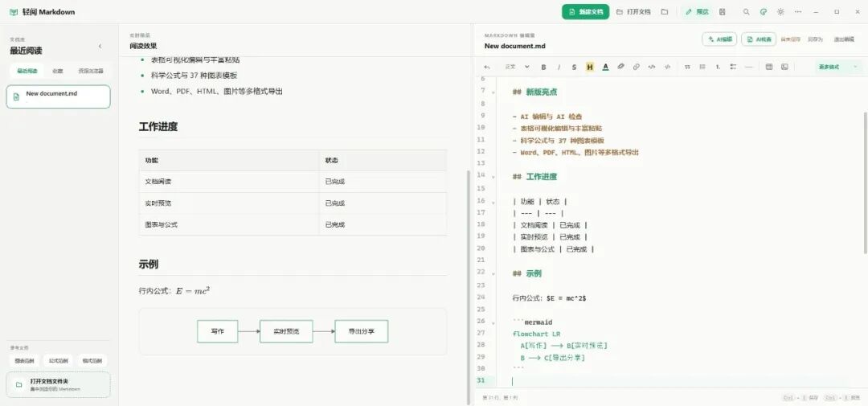Click the New document.md editor title
Screen dimensions: 868x406
pyautogui.click(x=515, y=47)
